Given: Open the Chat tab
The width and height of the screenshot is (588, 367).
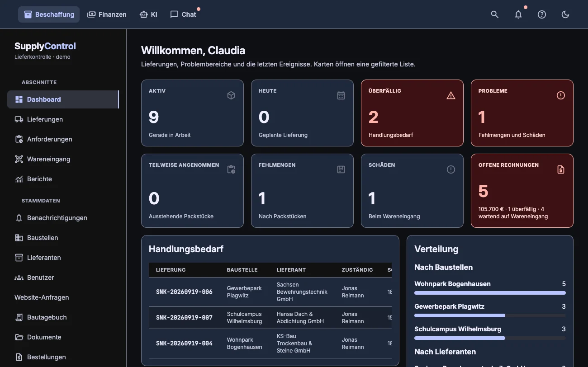Looking at the screenshot, I should (x=183, y=14).
